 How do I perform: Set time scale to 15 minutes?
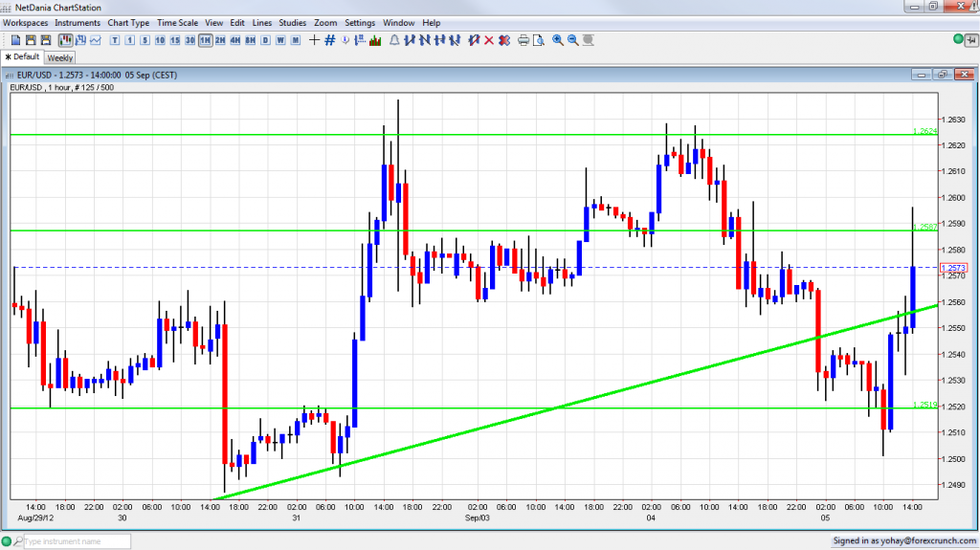(x=175, y=40)
